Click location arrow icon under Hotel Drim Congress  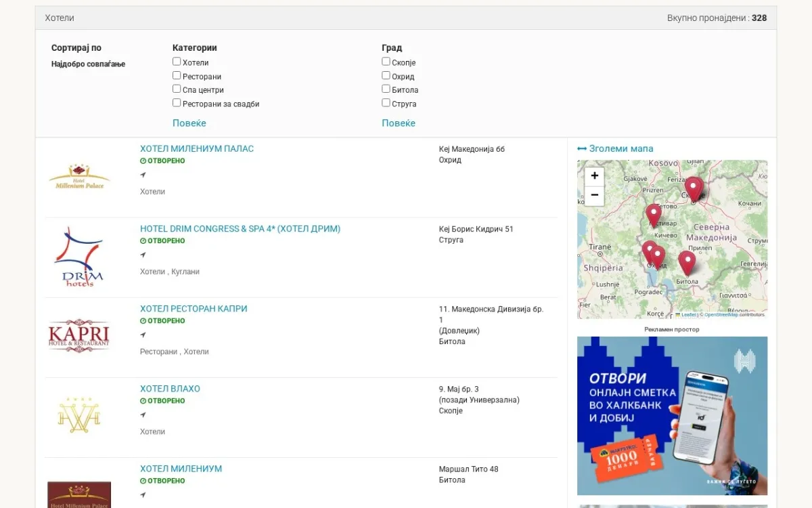[x=143, y=255]
